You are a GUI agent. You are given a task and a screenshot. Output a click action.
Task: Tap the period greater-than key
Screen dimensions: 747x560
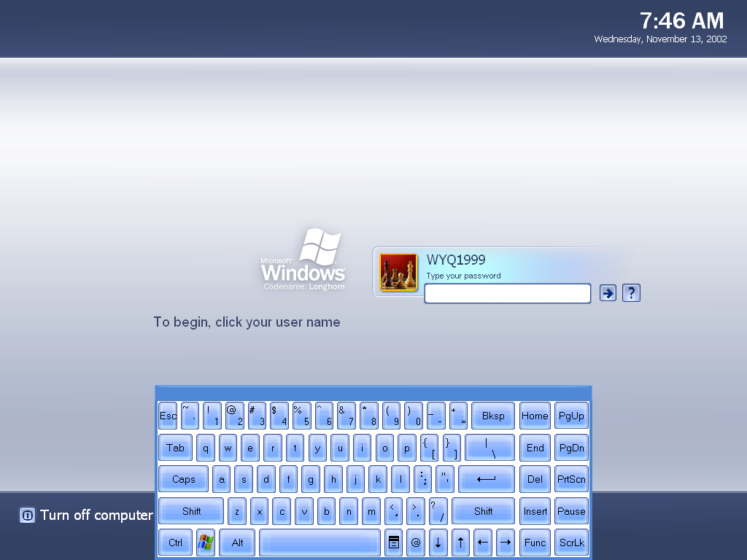[x=416, y=511]
